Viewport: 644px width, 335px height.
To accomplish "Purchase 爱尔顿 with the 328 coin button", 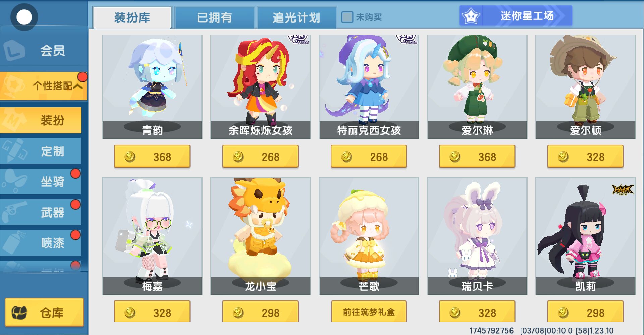I will (x=586, y=156).
